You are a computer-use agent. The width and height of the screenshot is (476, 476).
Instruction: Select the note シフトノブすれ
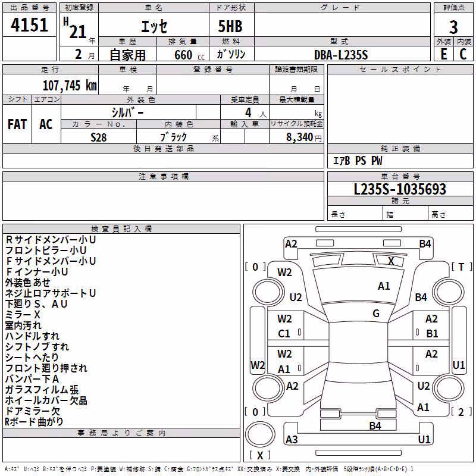pos(37,347)
